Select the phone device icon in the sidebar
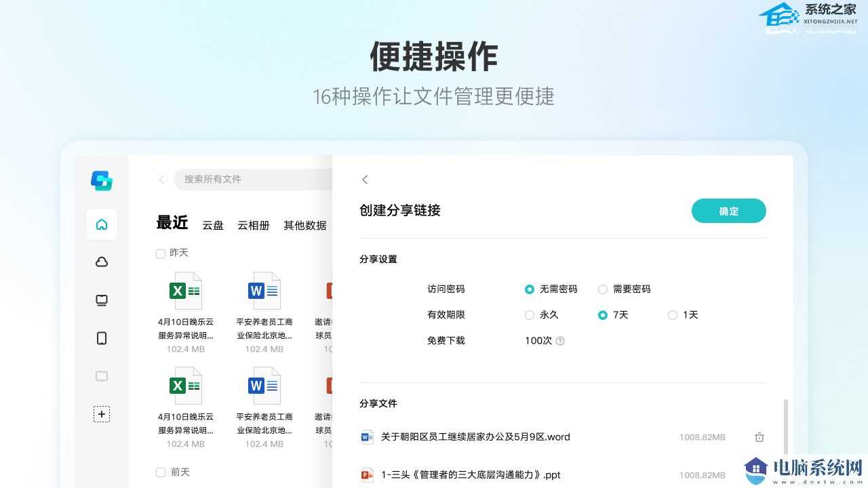Viewport: 868px width, 488px height. tap(102, 338)
